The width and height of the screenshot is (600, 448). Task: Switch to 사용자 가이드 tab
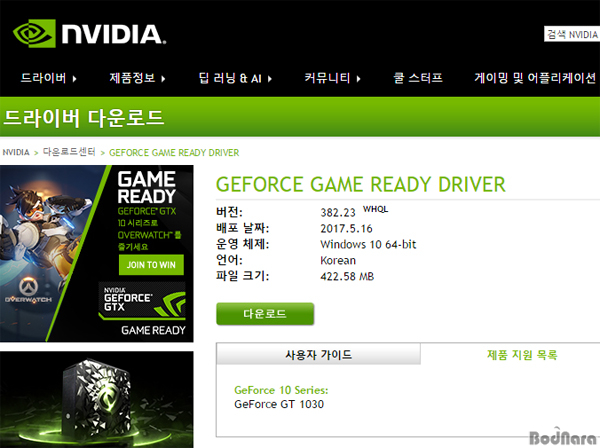[318, 354]
